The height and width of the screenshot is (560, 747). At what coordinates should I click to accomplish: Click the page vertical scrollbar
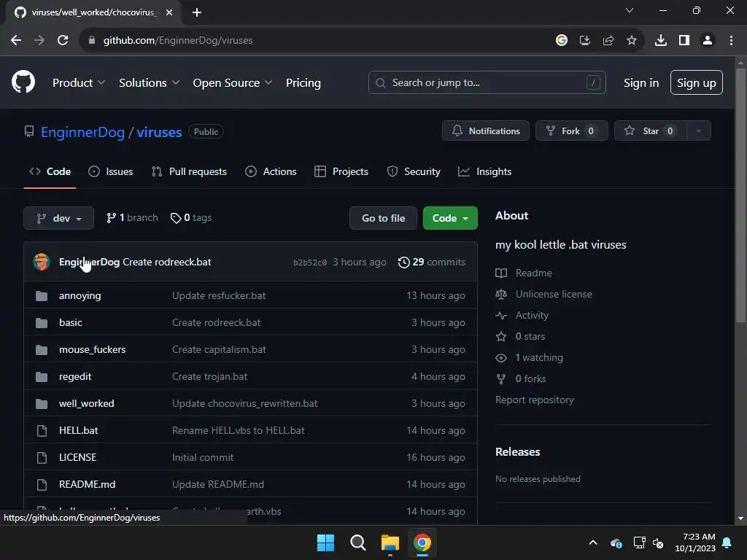[740, 195]
